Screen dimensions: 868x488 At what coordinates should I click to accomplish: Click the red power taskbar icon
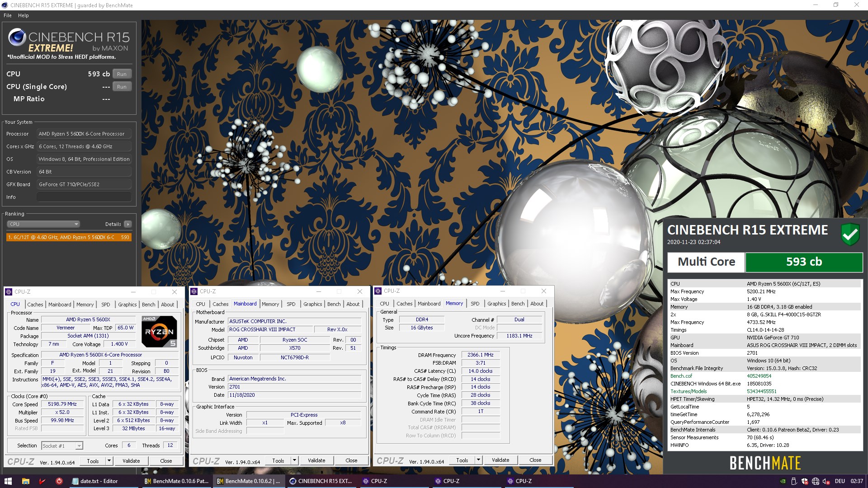click(59, 481)
